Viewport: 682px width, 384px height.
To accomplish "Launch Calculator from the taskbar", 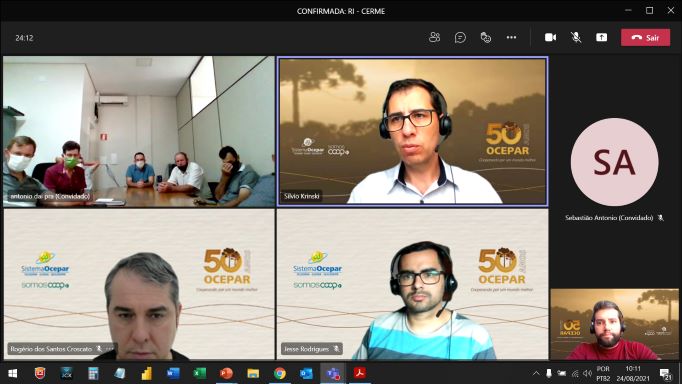I will point(93,374).
